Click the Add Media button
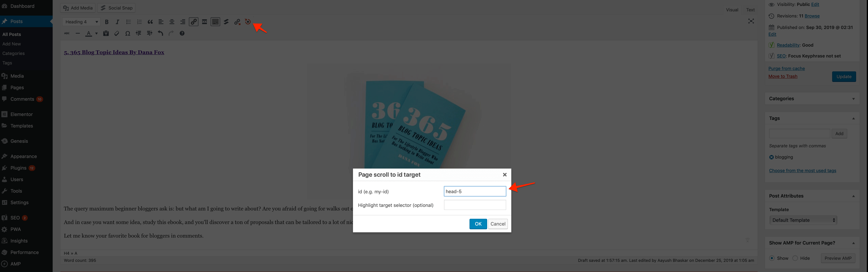Viewport: 868px width, 272px height. (x=78, y=8)
